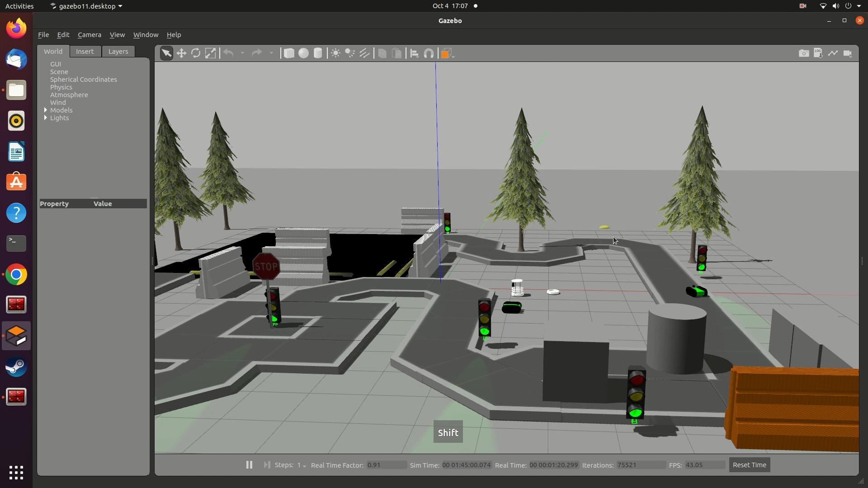The height and width of the screenshot is (488, 868).
Task: Open the Camera menu
Action: 90,35
